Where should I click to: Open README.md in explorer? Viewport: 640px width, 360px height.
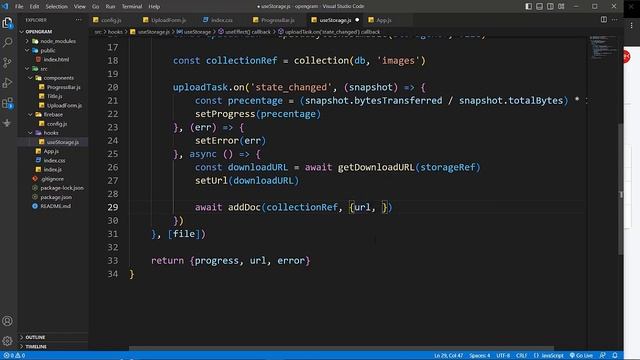point(56,206)
